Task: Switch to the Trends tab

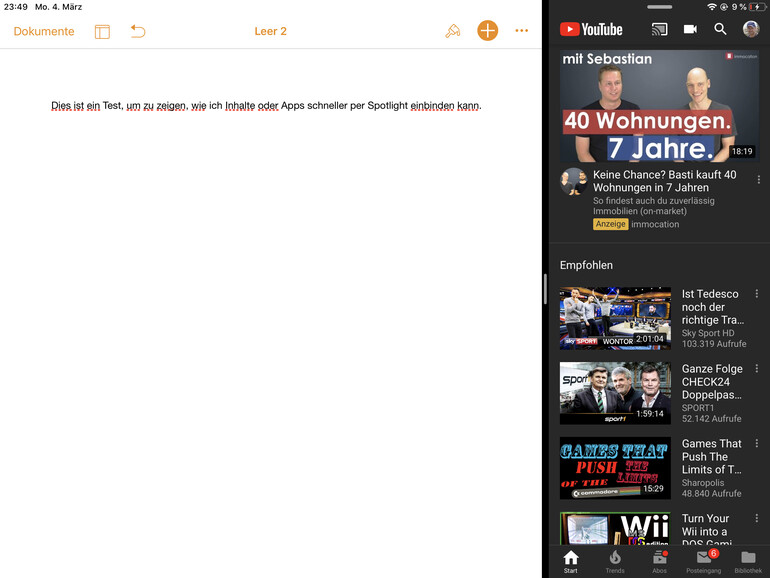Action: [x=615, y=562]
